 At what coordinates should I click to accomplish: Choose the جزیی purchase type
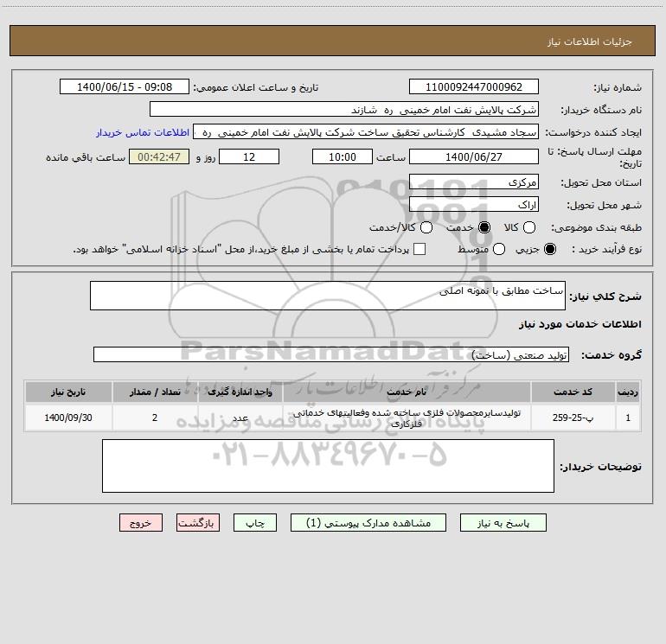[549, 249]
